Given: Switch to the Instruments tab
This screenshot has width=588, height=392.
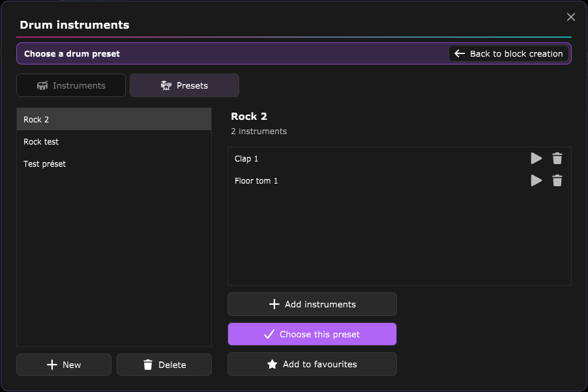Looking at the screenshot, I should click(71, 85).
